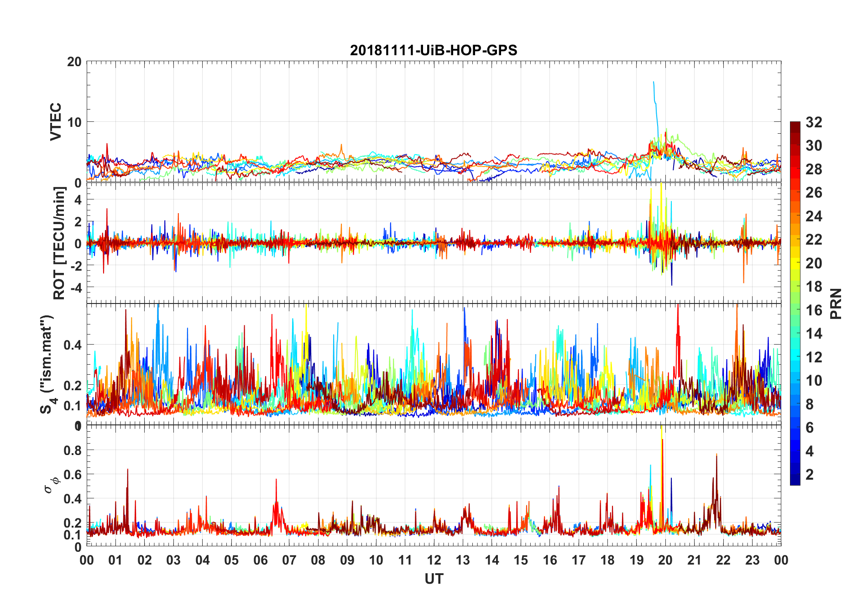
Task: Click hour tick 11 on the UT axis
Action: point(405,560)
